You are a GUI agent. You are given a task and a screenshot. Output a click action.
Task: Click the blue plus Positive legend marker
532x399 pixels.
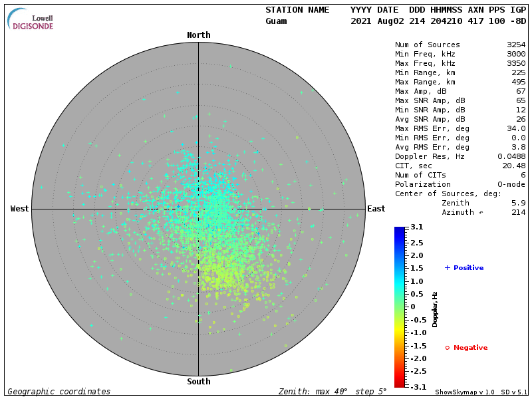(448, 268)
